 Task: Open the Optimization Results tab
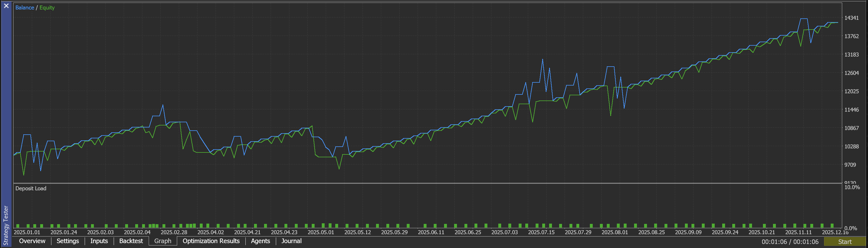(211, 241)
